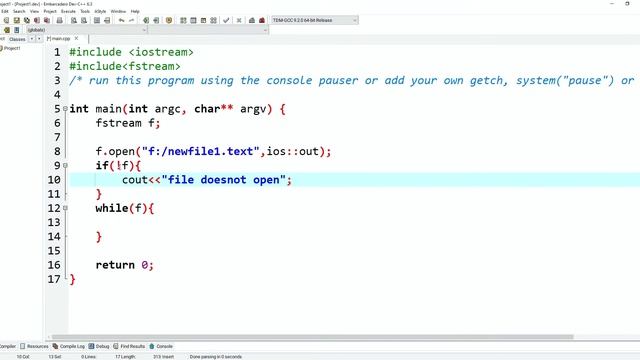Open the View menu
The height and width of the screenshot is (360, 640).
point(35,11)
